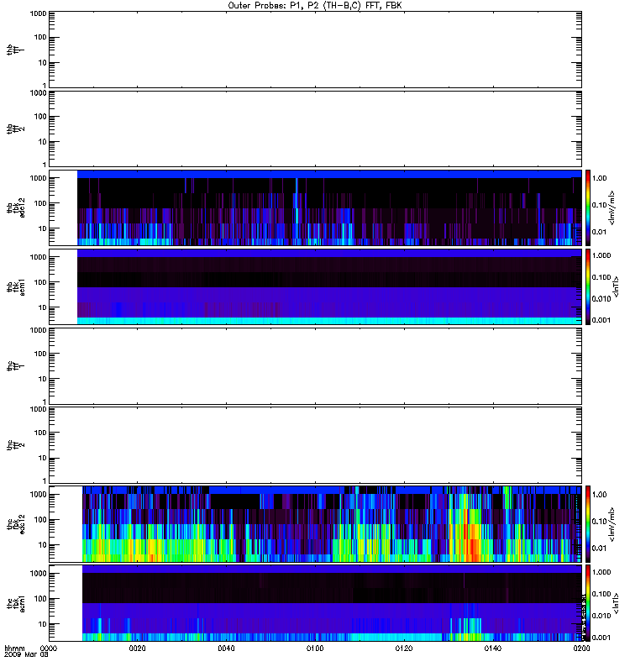Click the thc fbk edc12 spectrogram plot

[x=316, y=524]
